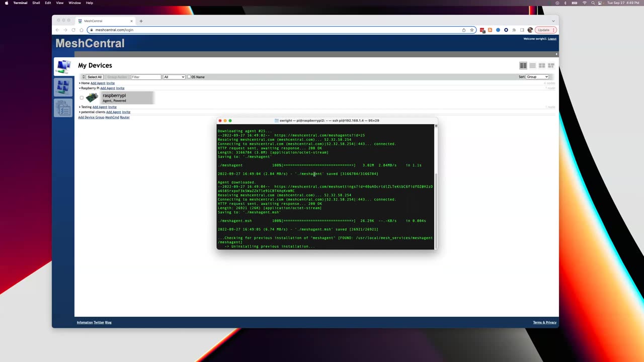644x362 pixels.
Task: Open the Wi-Fi status menu
Action: [584, 3]
